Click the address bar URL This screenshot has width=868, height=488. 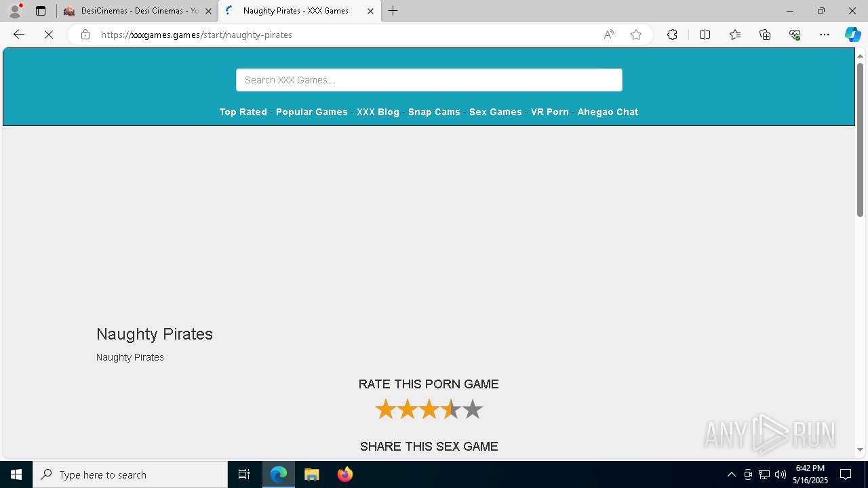point(197,35)
